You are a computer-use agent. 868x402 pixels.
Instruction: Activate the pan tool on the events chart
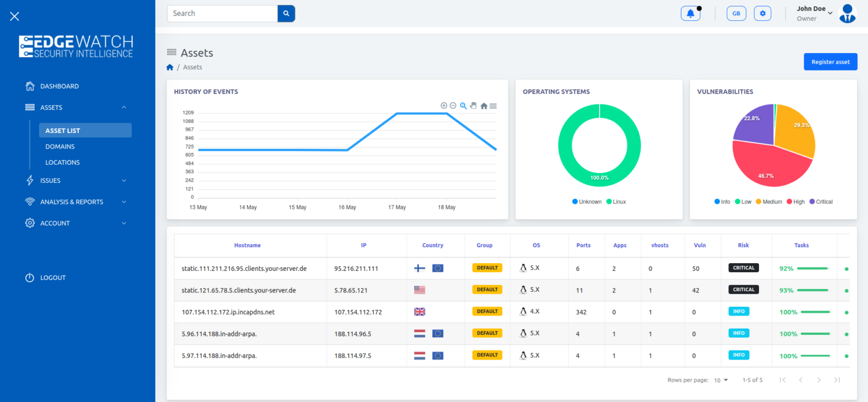[x=473, y=106]
